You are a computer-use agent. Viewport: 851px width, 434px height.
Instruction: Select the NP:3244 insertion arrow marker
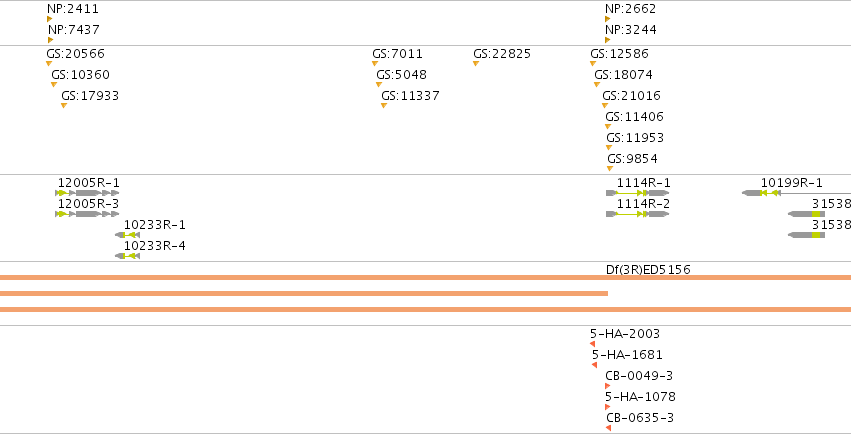607,40
